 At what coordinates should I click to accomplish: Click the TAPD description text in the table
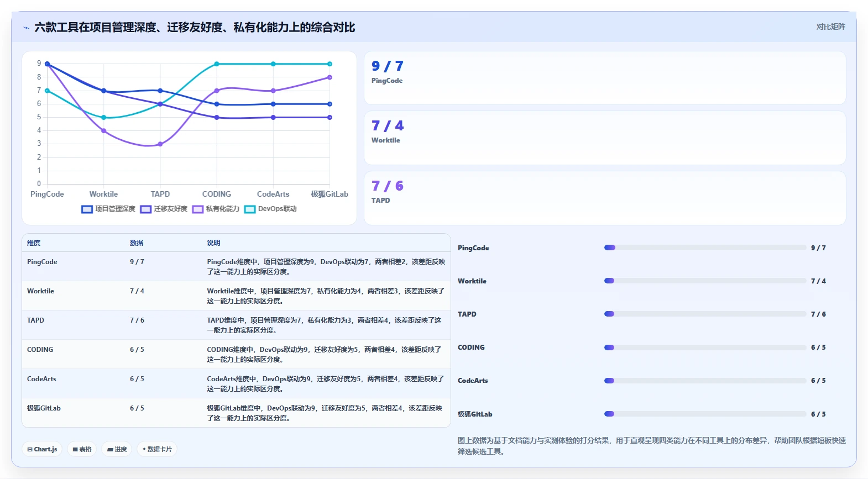pyautogui.click(x=324, y=325)
